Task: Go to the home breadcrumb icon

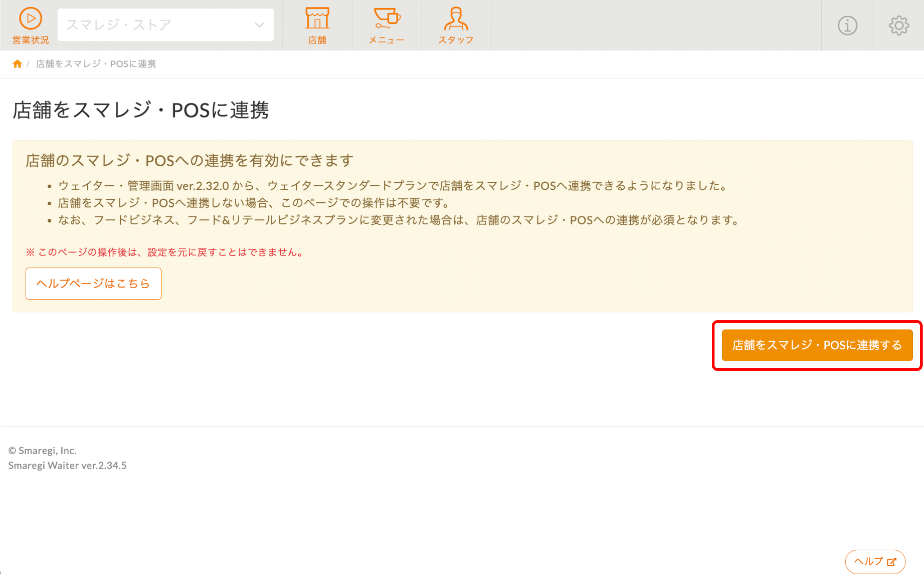Action: tap(17, 64)
